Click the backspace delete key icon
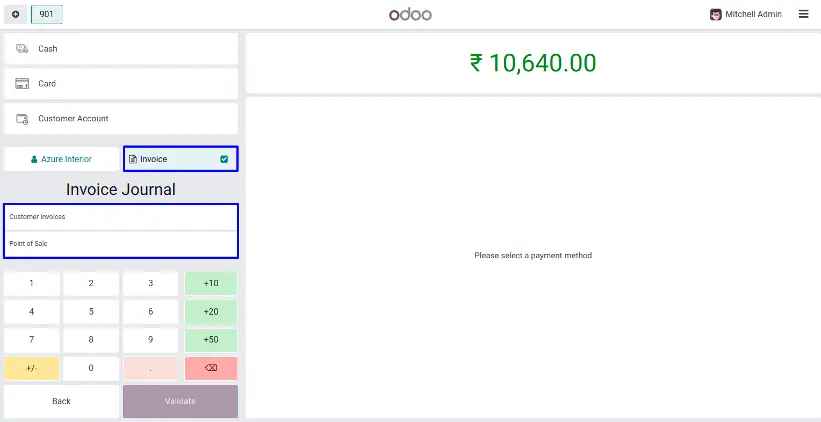 pyautogui.click(x=210, y=368)
